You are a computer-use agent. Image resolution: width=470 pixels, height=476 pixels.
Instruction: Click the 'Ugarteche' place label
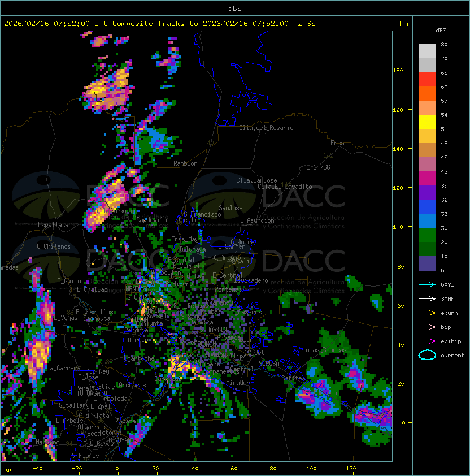(140, 358)
